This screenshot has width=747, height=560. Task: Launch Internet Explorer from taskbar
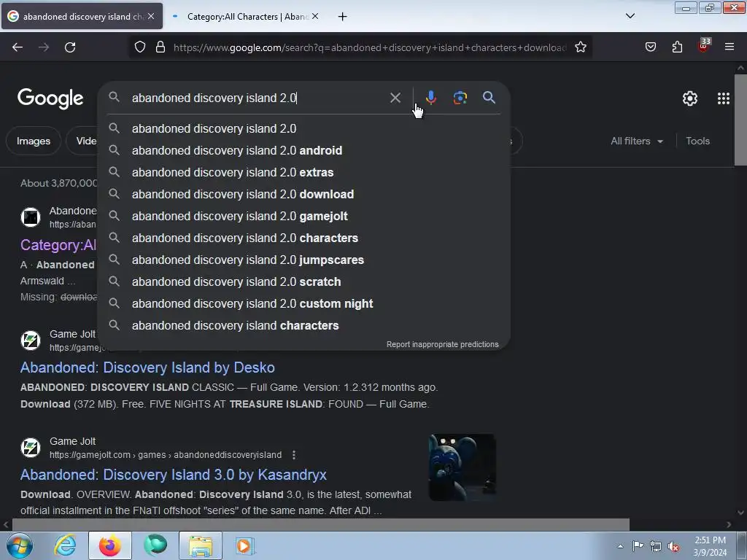65,545
